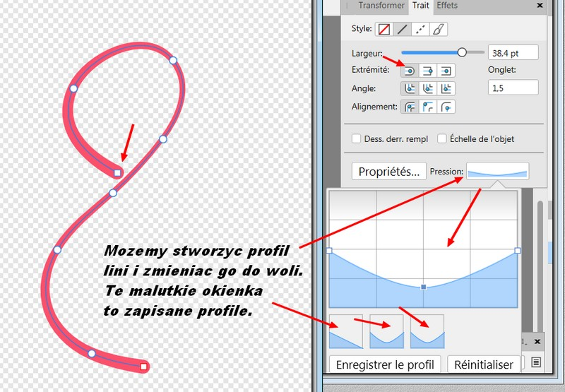Screen dimensions: 565x392
Task: Select the right node of pressure curve
Action: pos(518,251)
